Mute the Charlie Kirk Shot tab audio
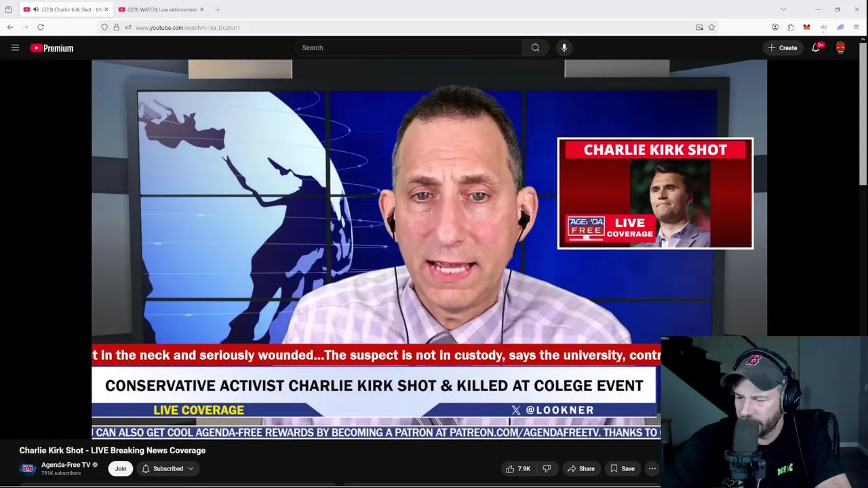Image resolution: width=868 pixels, height=488 pixels. (36, 9)
